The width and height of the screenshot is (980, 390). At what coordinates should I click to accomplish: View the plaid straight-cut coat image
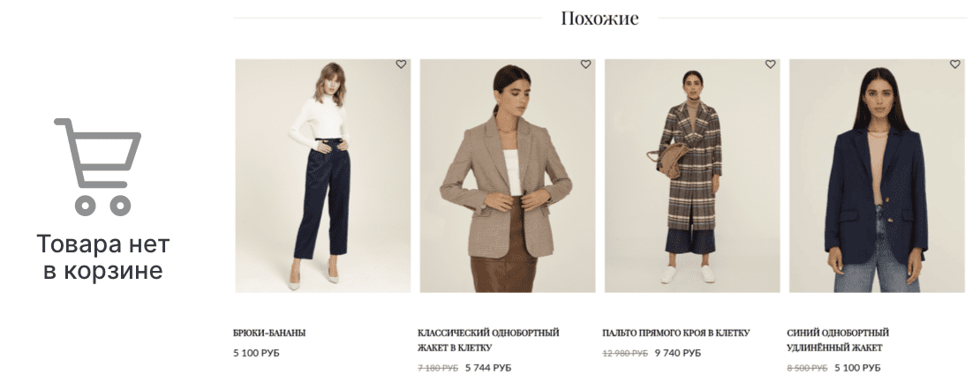pos(692,176)
